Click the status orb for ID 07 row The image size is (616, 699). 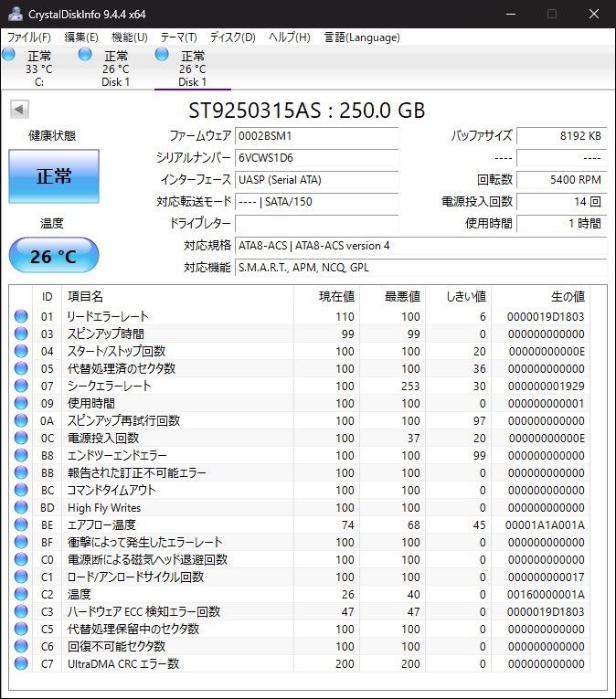coord(21,386)
